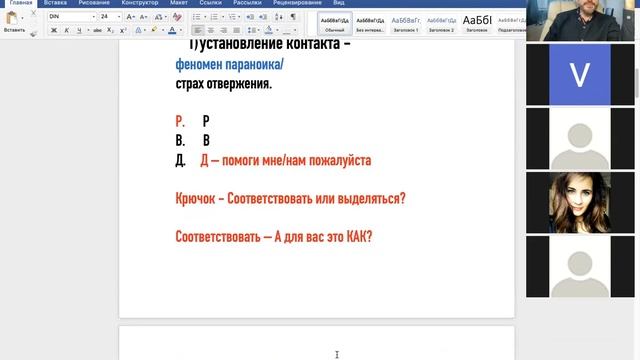Apply the Обычный style
The width and height of the screenshot is (640, 360).
[335, 23]
